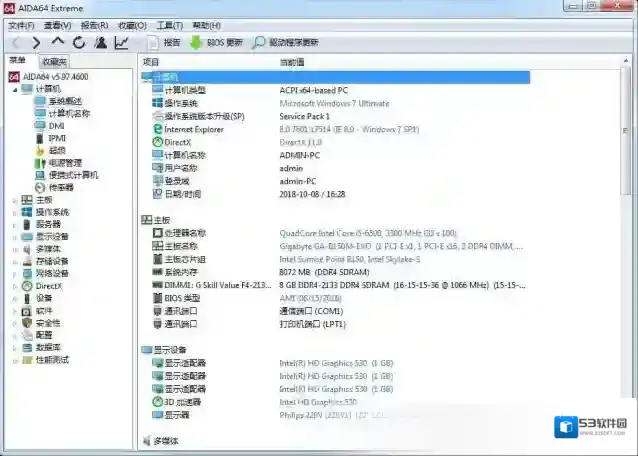This screenshot has width=638, height=456.
Task: Click the Back navigation arrow in toolbar
Action: point(14,43)
